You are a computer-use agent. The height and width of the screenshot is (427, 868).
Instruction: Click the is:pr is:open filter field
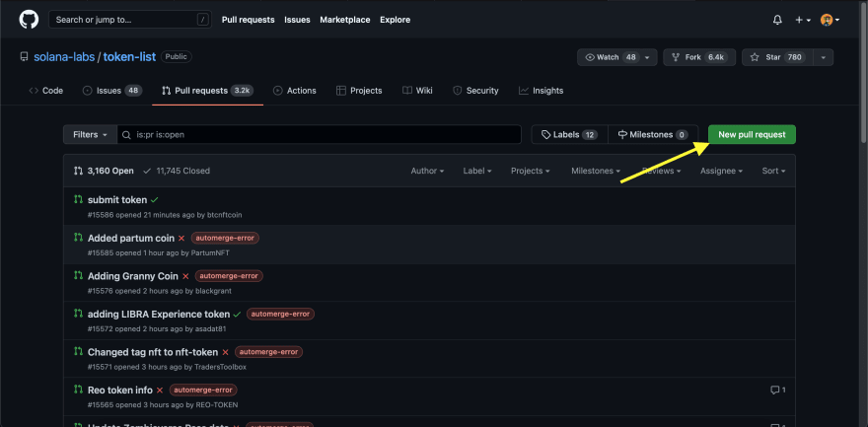tap(320, 134)
